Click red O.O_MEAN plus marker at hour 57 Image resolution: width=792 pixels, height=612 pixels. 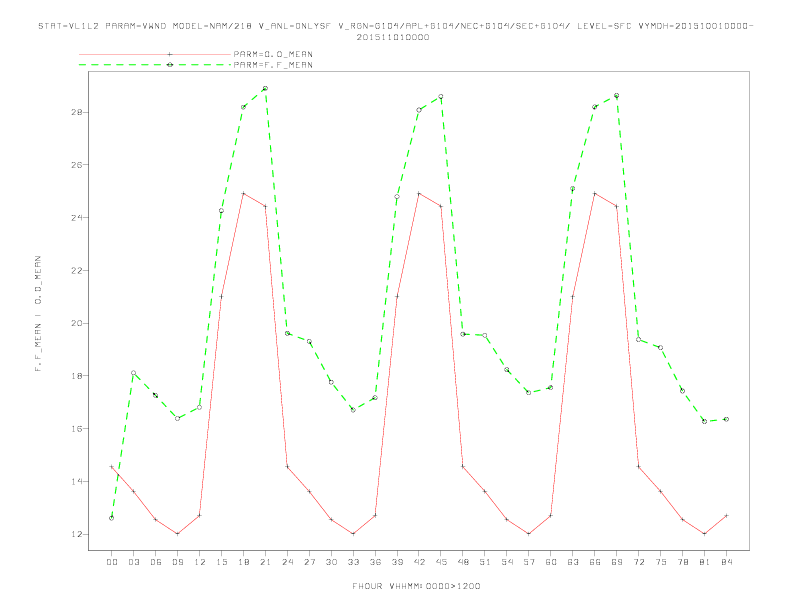point(529,534)
